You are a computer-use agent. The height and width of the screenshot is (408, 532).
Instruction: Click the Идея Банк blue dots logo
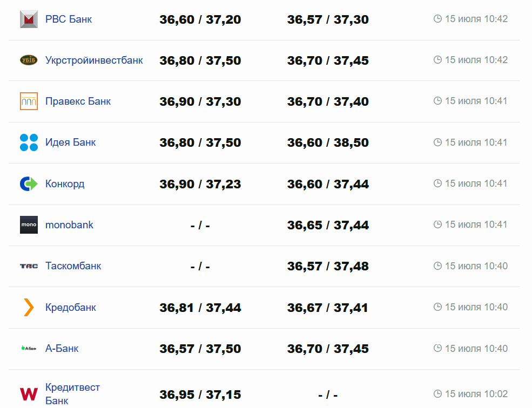[29, 142]
